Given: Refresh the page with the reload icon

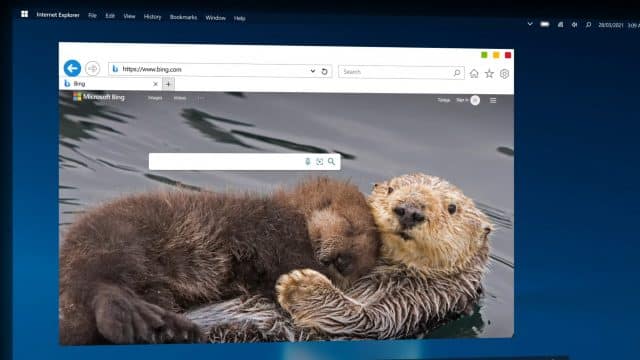Looking at the screenshot, I should coord(324,71).
